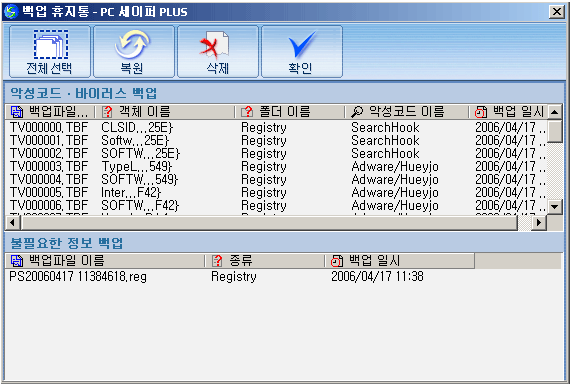Screen dimensions: 574x387
Task: Click object name Inter...F42}
Action: 131,193
